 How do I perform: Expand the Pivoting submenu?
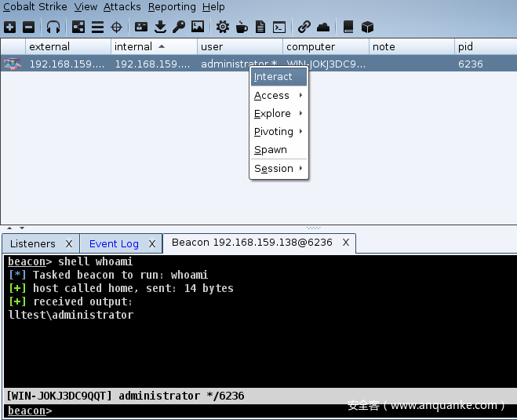[279, 132]
